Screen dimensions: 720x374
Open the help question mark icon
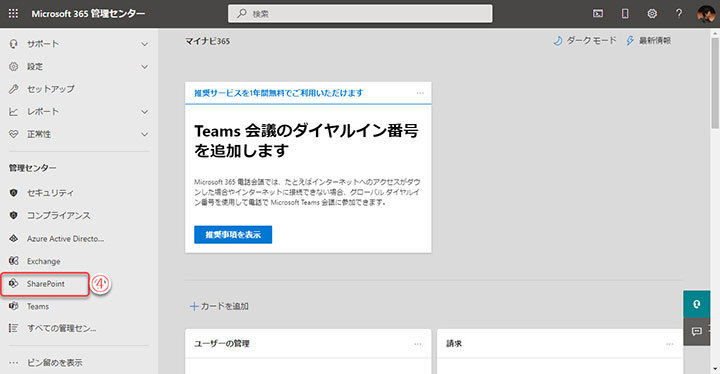pyautogui.click(x=679, y=14)
